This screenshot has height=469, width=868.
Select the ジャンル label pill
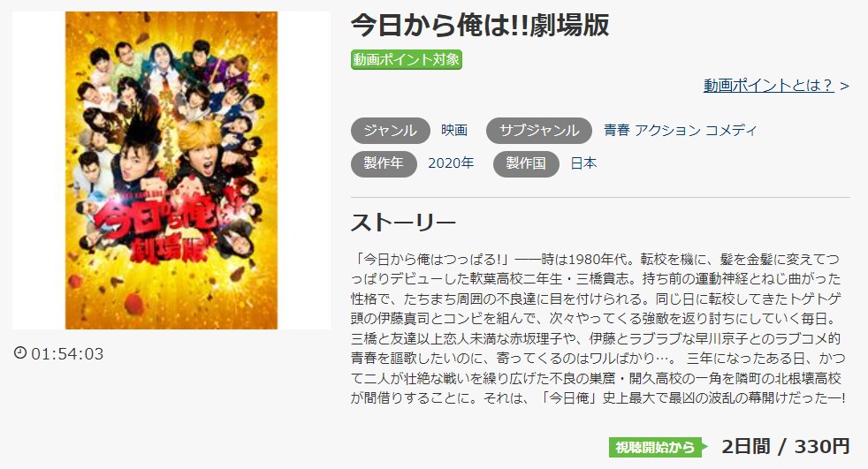[391, 130]
